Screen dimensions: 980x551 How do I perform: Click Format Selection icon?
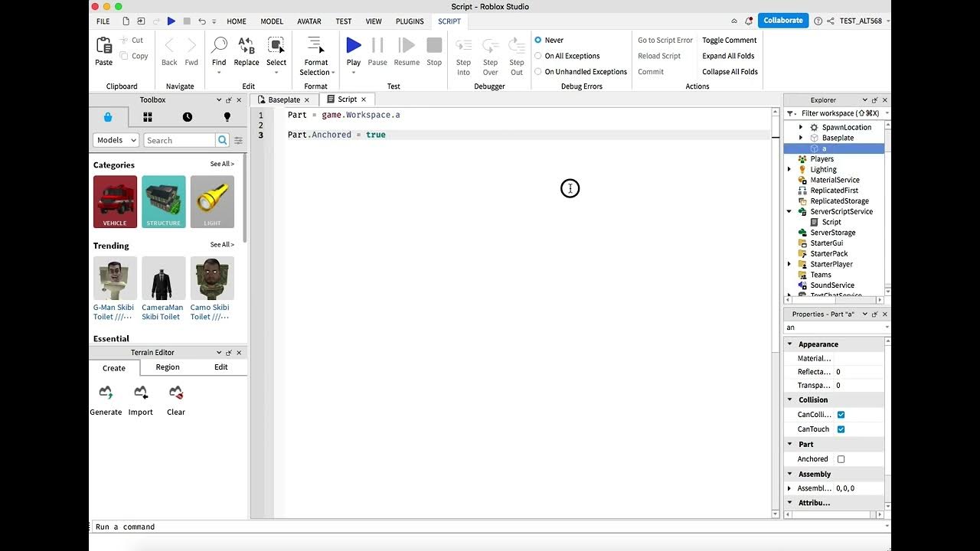pyautogui.click(x=315, y=45)
